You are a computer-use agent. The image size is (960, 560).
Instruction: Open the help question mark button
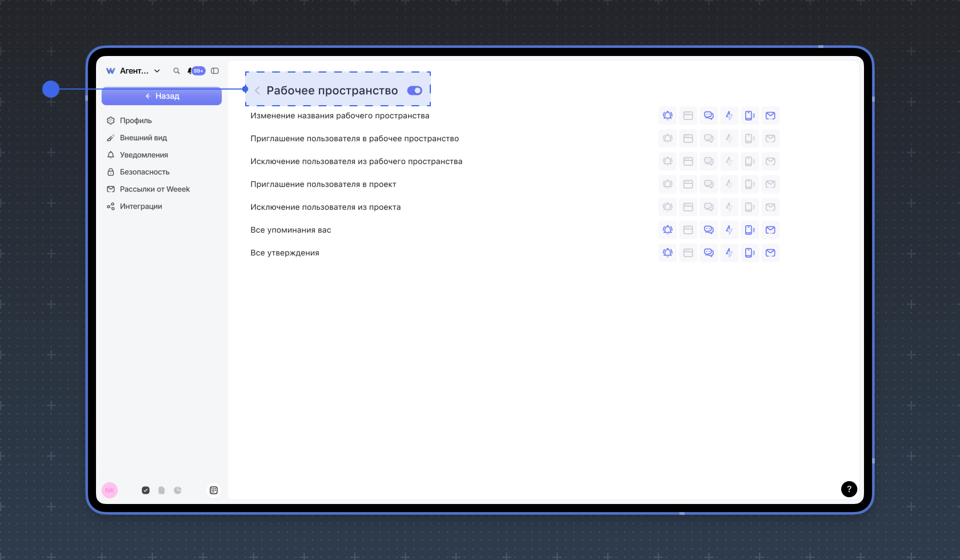point(849,489)
